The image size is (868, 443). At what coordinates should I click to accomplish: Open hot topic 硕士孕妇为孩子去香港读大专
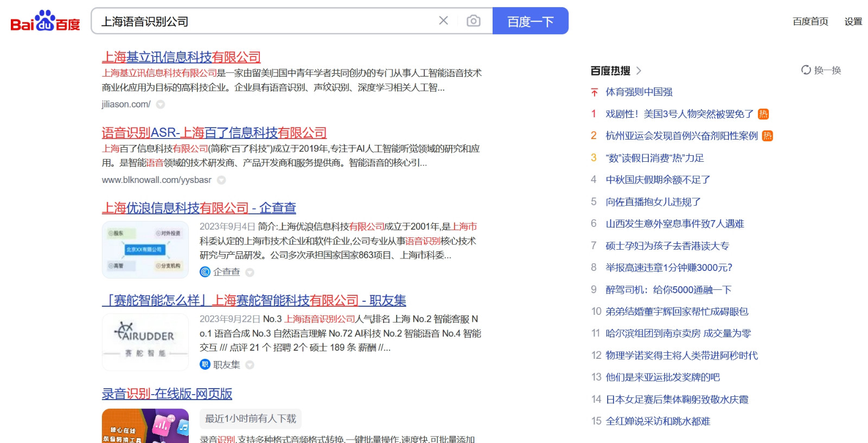(x=667, y=246)
